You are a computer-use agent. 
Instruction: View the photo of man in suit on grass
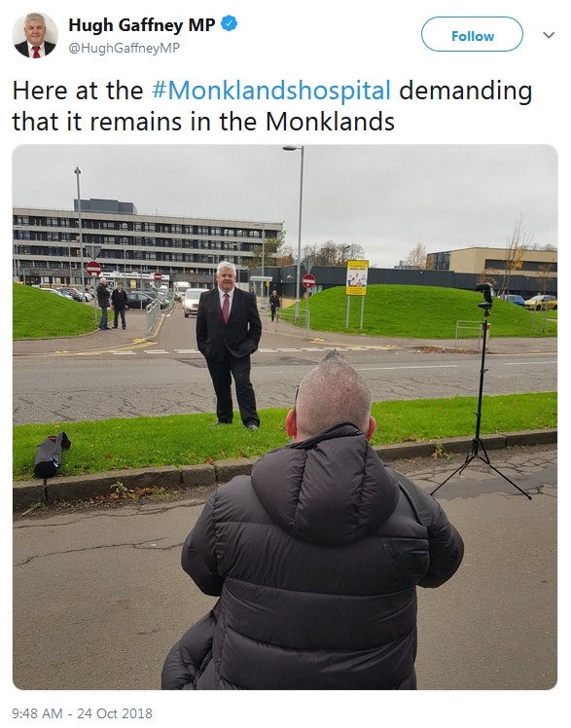click(285, 417)
